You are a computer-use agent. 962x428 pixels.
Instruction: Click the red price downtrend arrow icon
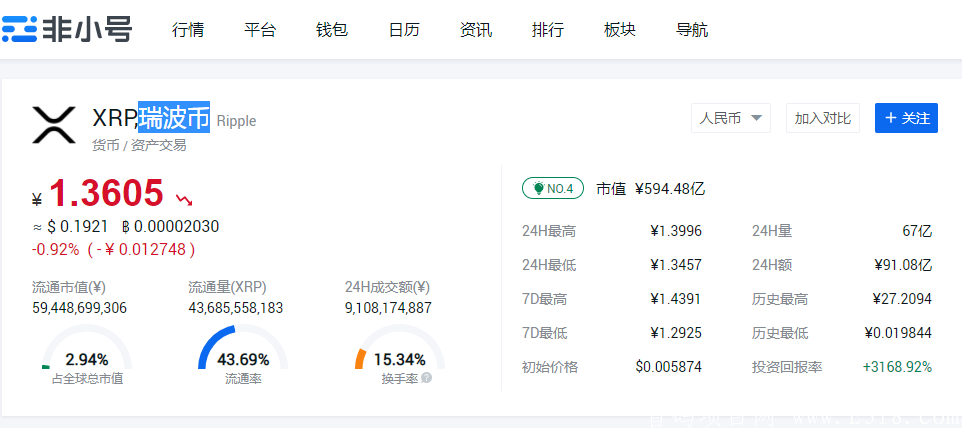[184, 199]
